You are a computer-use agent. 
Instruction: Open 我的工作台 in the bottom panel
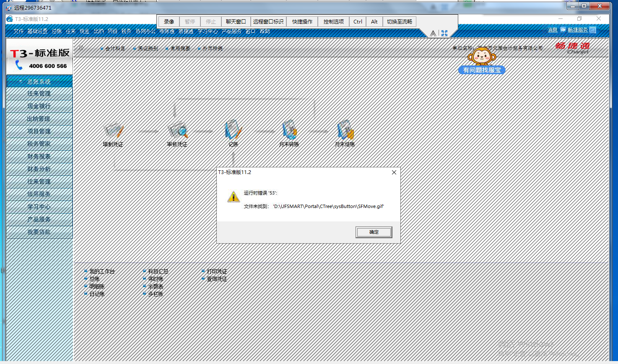coord(102,272)
